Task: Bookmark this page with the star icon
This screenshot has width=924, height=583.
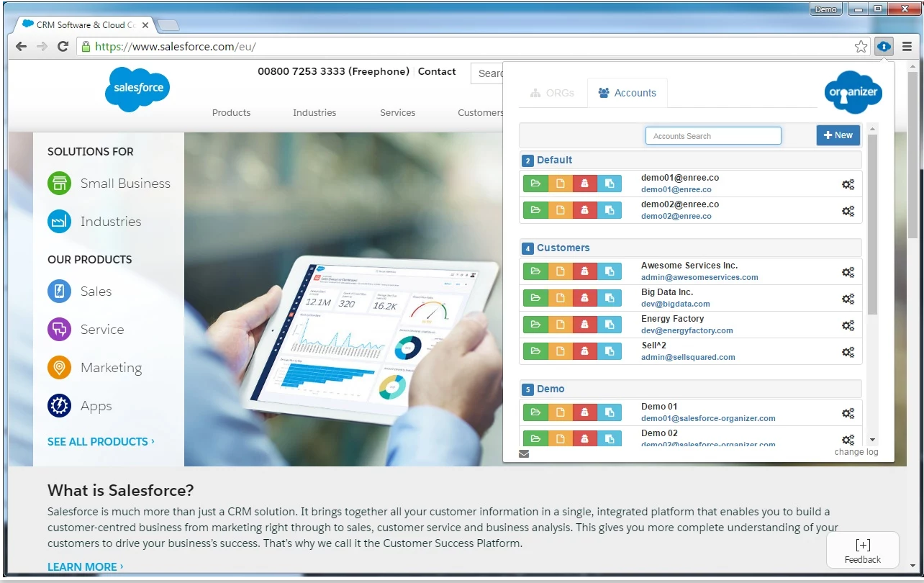Action: [x=861, y=47]
